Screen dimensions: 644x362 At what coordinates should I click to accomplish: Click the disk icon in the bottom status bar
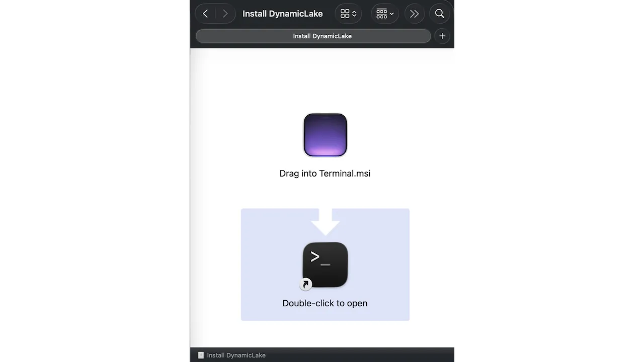[201, 355]
